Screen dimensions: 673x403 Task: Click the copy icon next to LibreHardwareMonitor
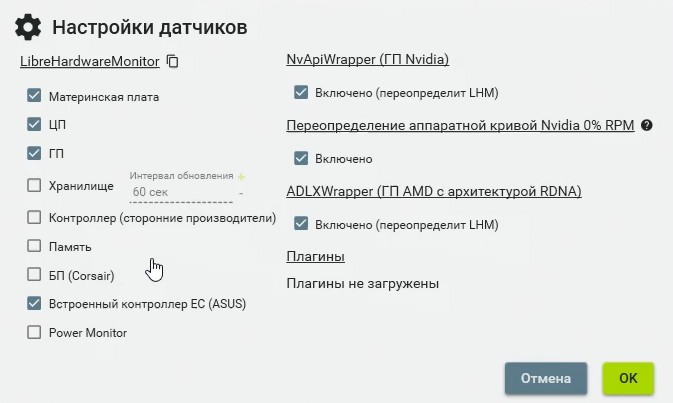pyautogui.click(x=173, y=61)
